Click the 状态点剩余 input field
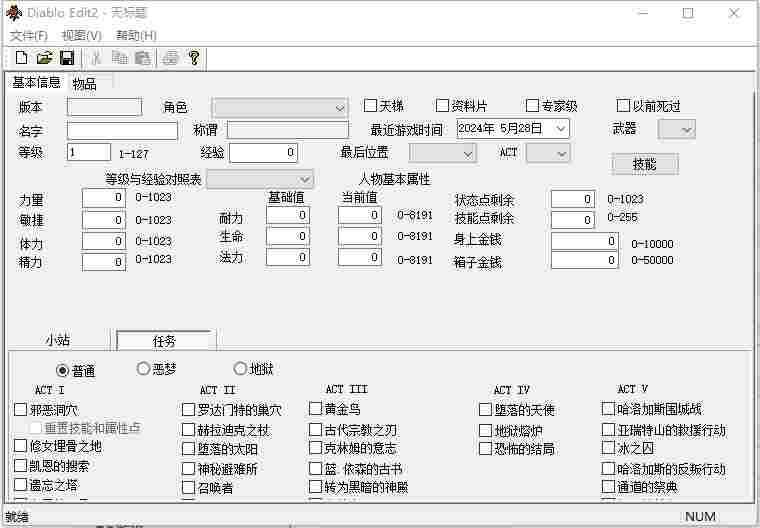 click(573, 199)
